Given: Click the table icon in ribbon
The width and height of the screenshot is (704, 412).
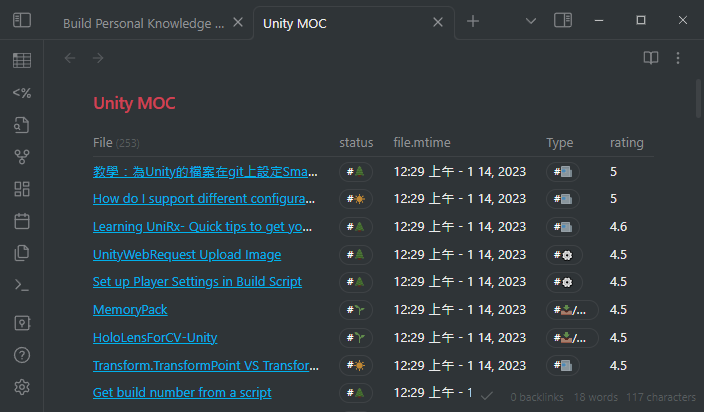Looking at the screenshot, I should click(22, 60).
